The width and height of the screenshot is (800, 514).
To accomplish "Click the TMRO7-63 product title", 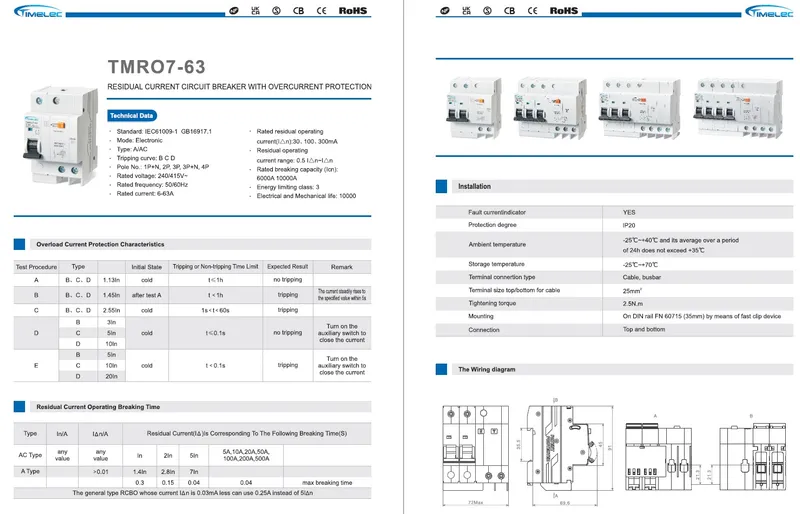I will (x=157, y=67).
